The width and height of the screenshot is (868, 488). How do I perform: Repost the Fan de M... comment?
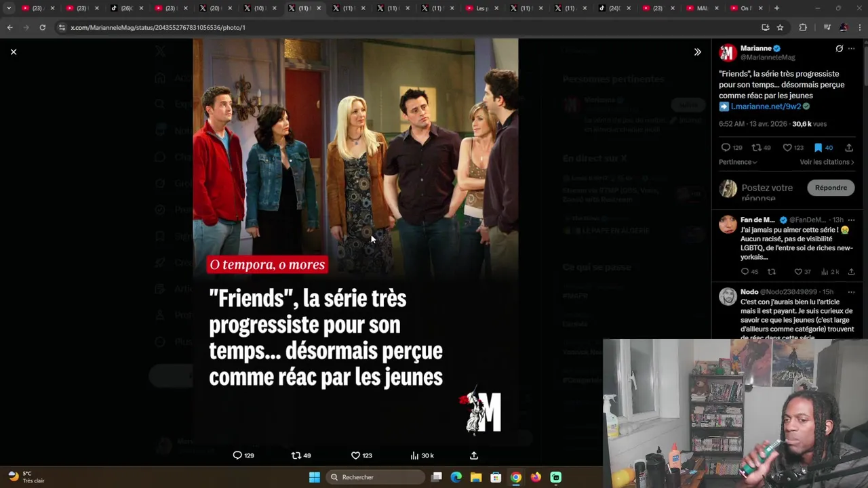click(771, 272)
